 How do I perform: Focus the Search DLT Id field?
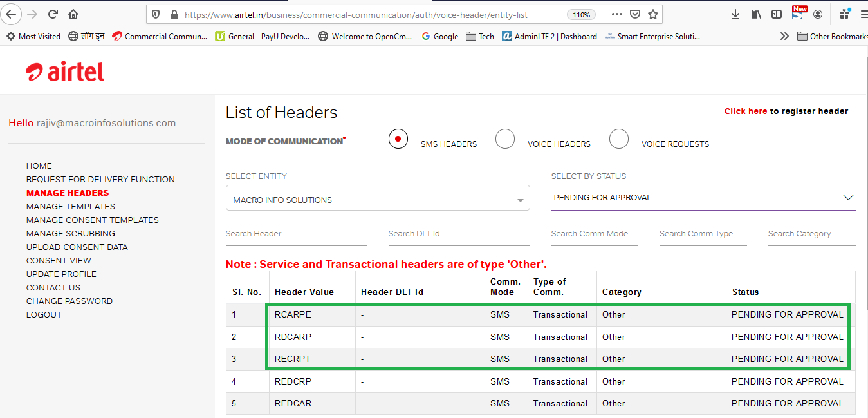coord(459,234)
